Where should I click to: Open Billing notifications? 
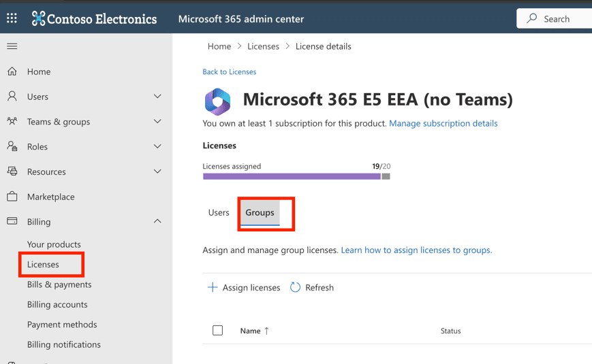(x=64, y=344)
